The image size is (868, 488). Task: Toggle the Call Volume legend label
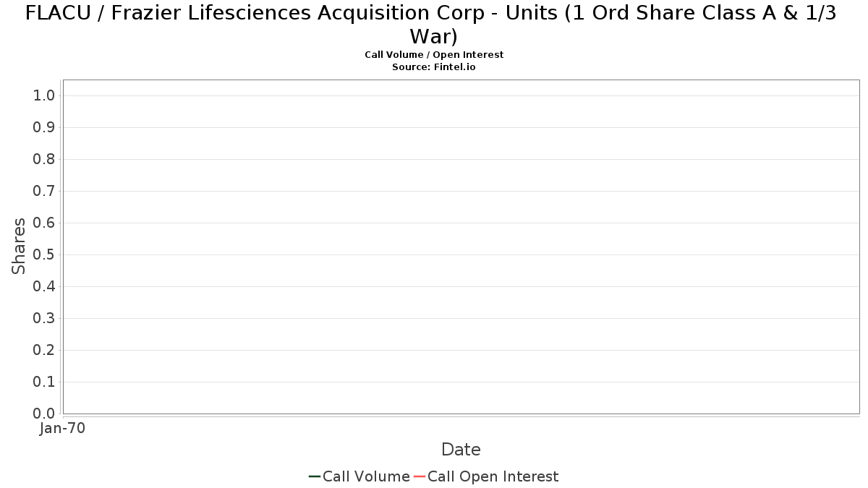click(x=366, y=476)
